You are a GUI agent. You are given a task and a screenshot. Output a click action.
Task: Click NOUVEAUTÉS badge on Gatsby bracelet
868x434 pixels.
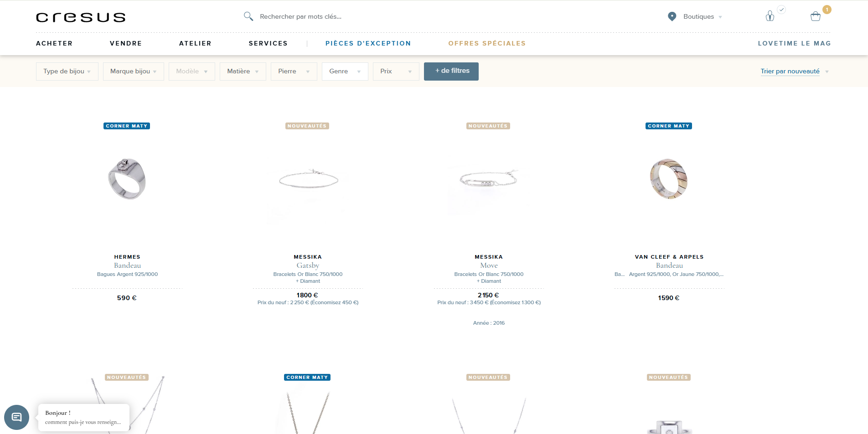(x=307, y=126)
